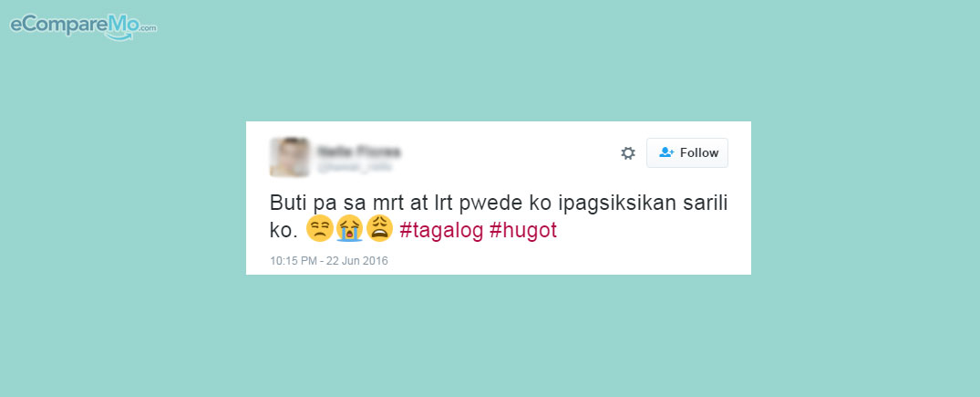
Task: Open the #tagalog hashtag
Action: tap(441, 231)
